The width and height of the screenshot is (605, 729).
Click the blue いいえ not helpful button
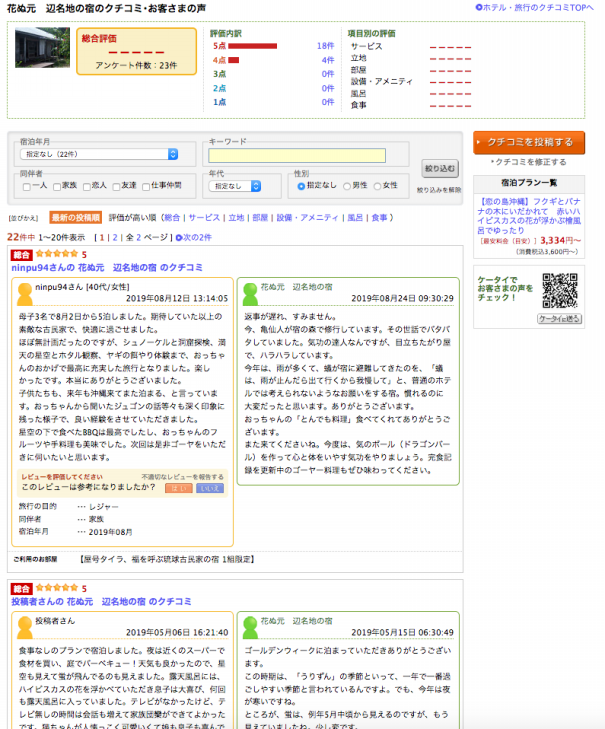pyautogui.click(x=208, y=488)
